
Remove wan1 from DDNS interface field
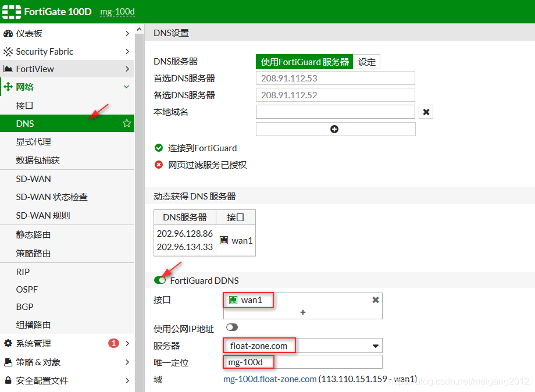pyautogui.click(x=375, y=300)
